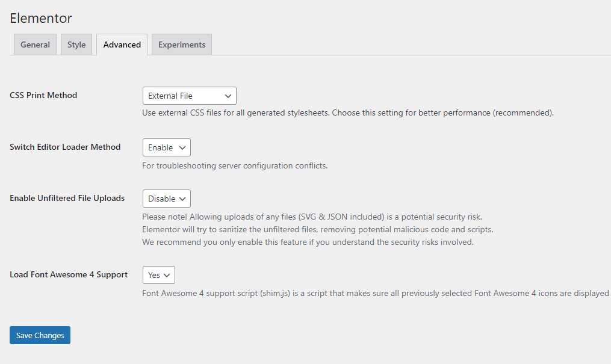Click the 'We recommend you only enable' line

coord(308,242)
